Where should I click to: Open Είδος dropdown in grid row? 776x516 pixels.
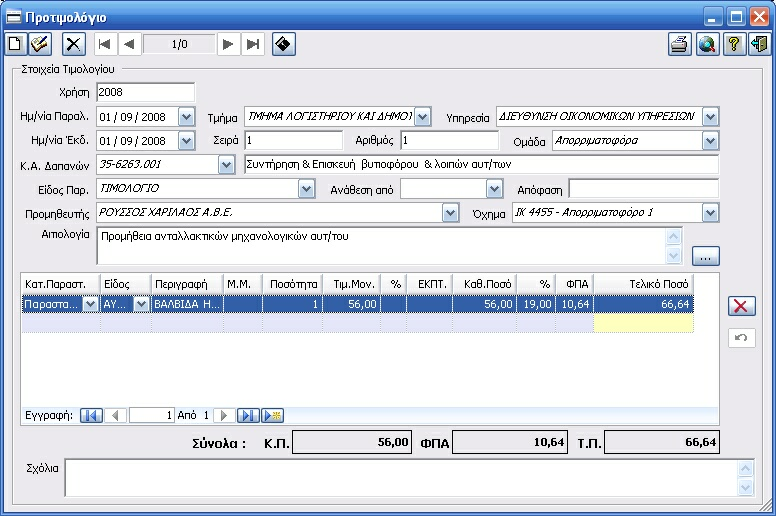pyautogui.click(x=141, y=304)
